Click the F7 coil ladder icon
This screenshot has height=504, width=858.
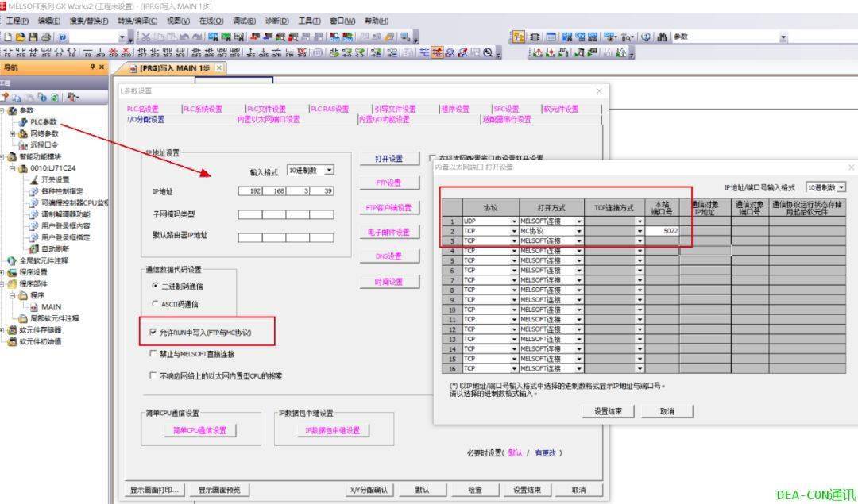tap(60, 53)
